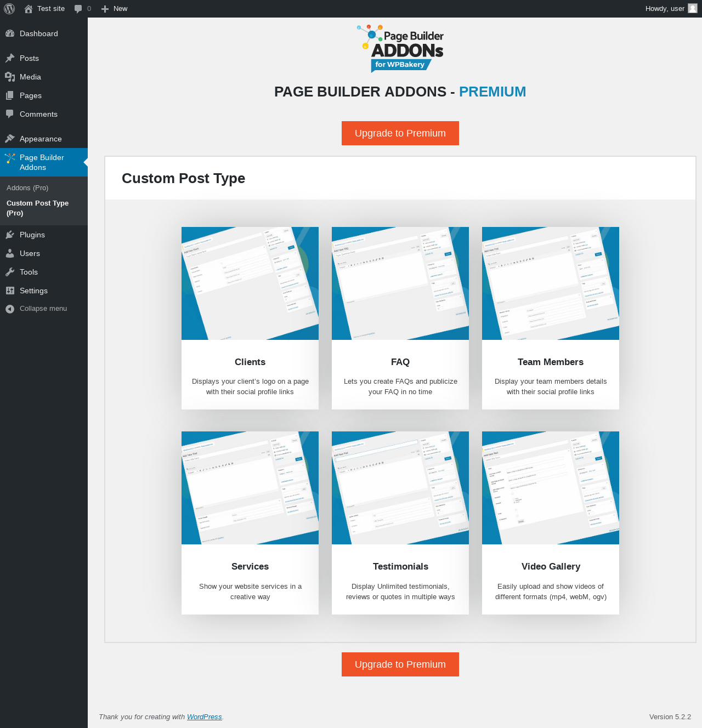Open the FAQ screenshot thumbnail
702x728 pixels.
[400, 283]
